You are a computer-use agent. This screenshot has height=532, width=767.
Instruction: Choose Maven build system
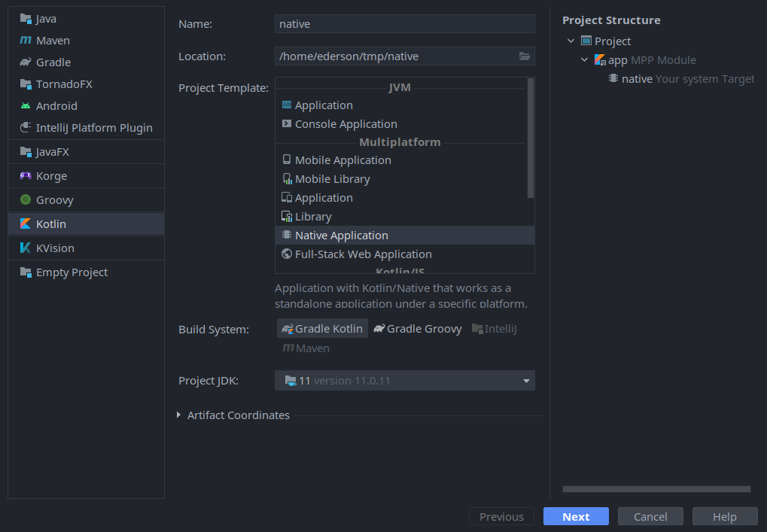(x=306, y=348)
